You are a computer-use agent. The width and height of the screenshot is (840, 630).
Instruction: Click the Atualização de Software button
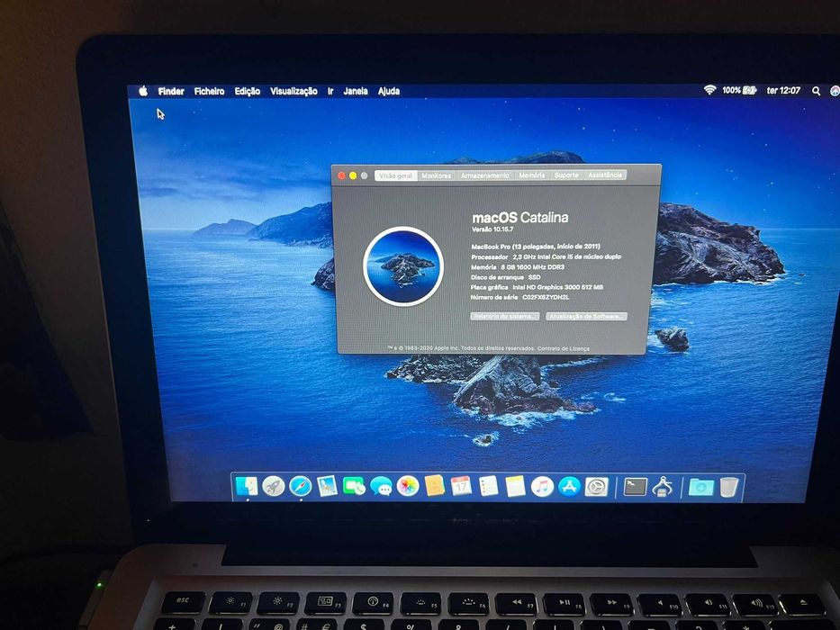point(587,316)
